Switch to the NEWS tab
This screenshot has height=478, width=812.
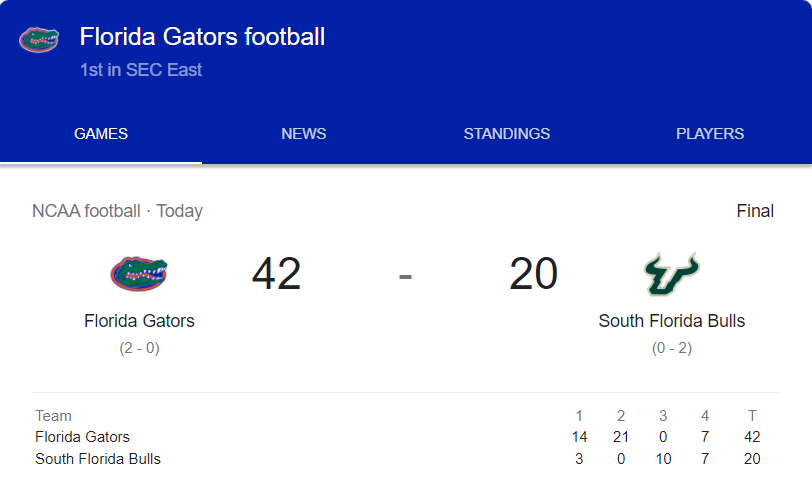tap(304, 134)
